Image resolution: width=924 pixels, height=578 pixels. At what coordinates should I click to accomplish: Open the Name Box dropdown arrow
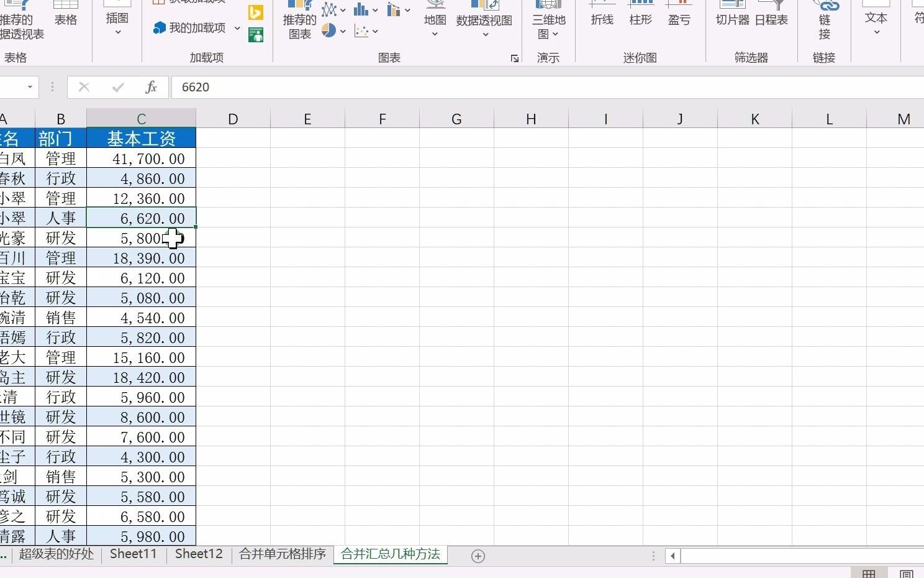pos(30,87)
